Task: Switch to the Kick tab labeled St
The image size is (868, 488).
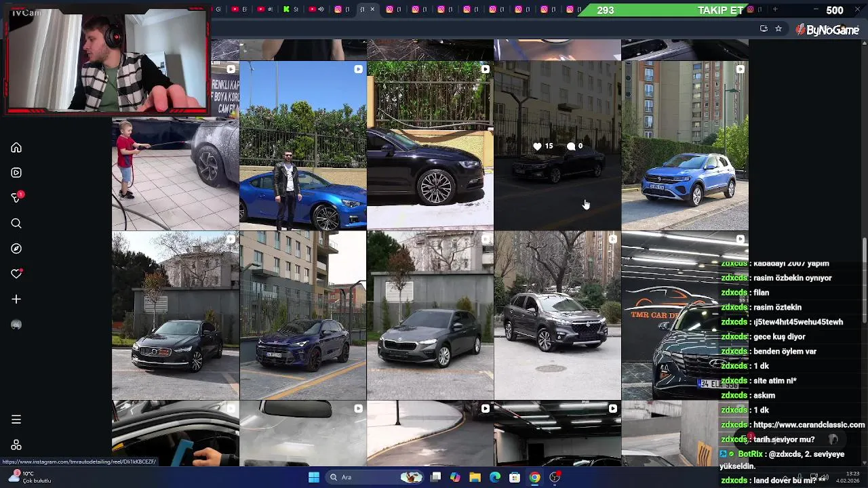Action: (291, 9)
